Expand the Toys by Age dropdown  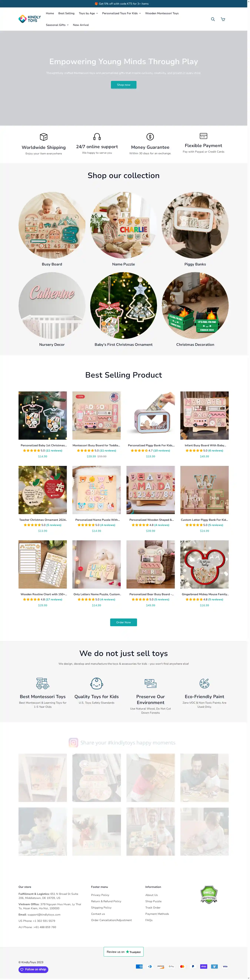pos(88,13)
